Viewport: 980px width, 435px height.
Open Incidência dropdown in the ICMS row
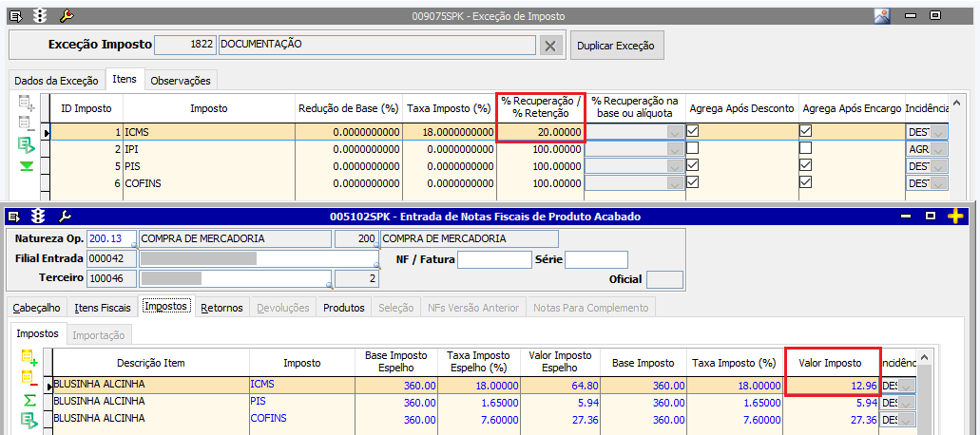pos(937,133)
